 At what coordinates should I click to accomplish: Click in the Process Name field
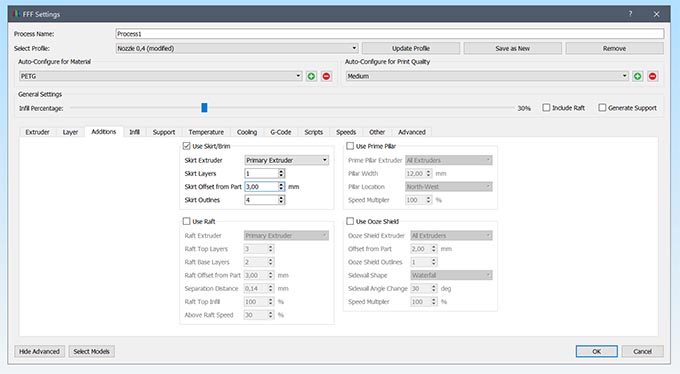tap(389, 34)
